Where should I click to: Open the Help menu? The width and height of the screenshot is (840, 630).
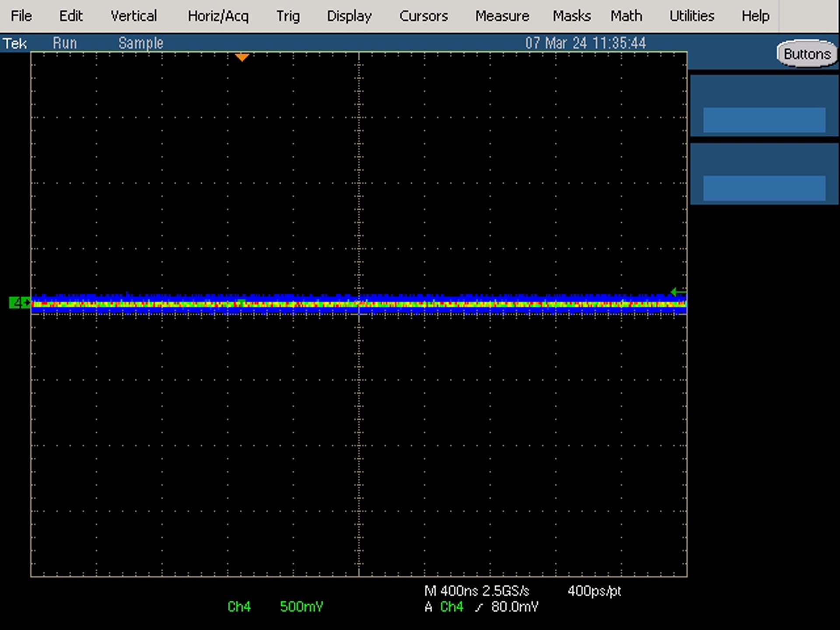click(x=755, y=16)
